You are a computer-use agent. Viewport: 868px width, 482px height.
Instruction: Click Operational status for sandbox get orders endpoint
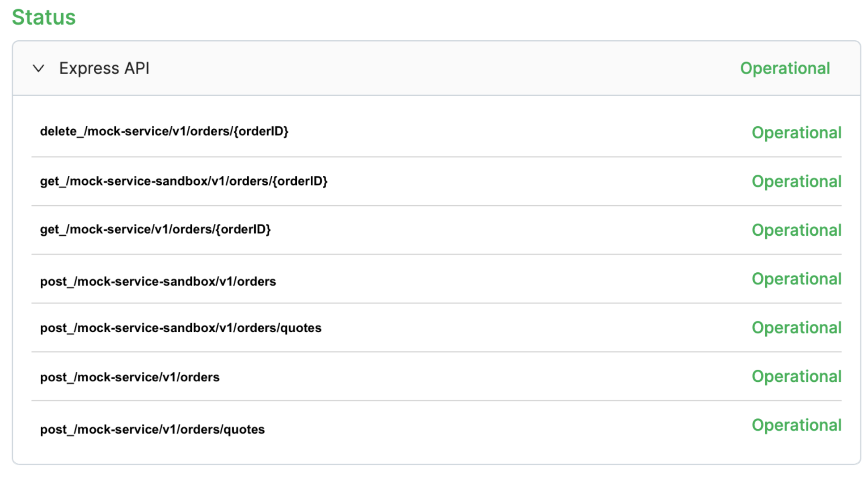(796, 182)
